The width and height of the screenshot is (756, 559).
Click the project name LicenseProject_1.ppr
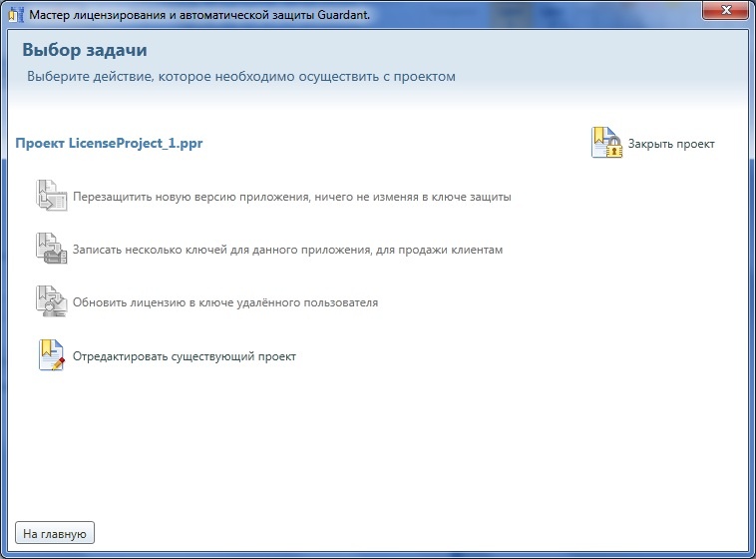(x=136, y=143)
